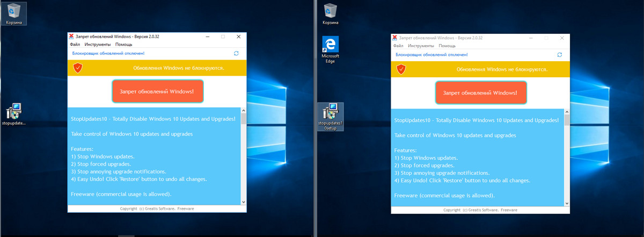Close the left Запрет обновлений window
This screenshot has width=644, height=237.
click(x=239, y=37)
